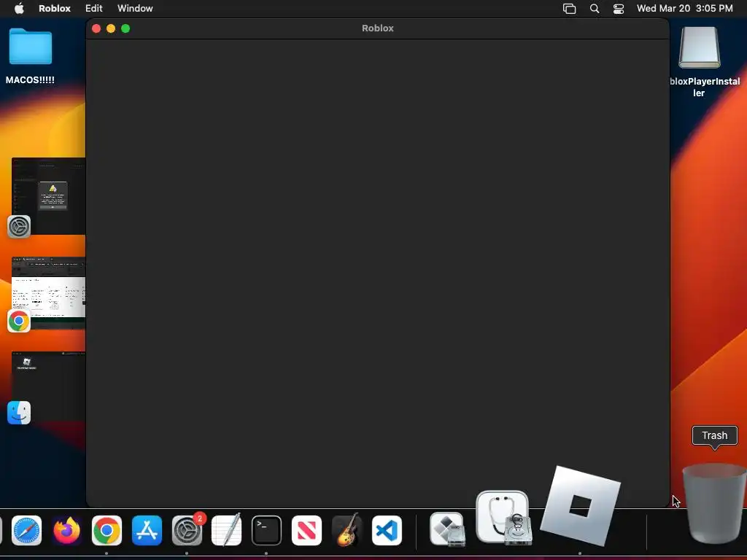Viewport: 747px width, 560px height.
Task: Open the Edit menu
Action: tap(94, 8)
